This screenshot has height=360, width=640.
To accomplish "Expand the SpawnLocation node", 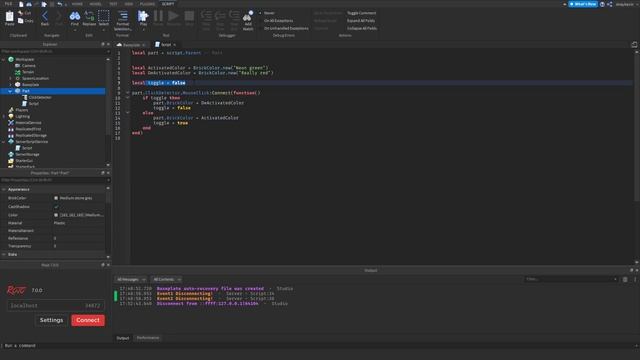I will [11, 78].
